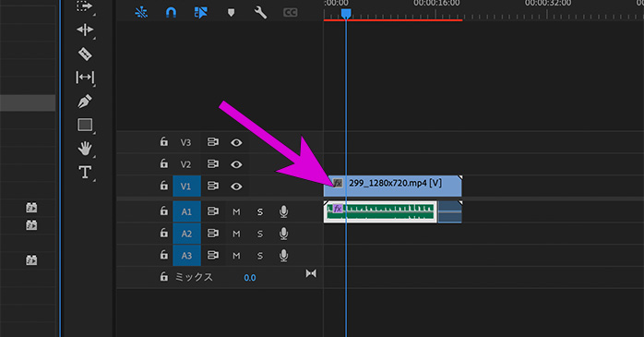Toggle A2 audio track targeting
Screen dimensions: 644x337
186,234
